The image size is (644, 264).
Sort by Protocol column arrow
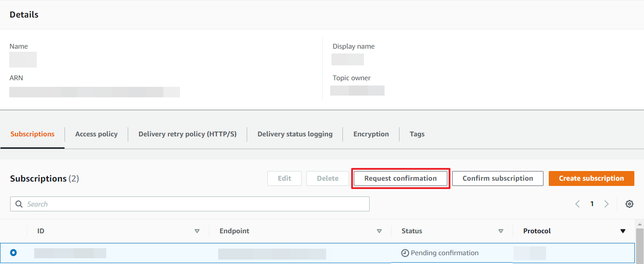622,231
